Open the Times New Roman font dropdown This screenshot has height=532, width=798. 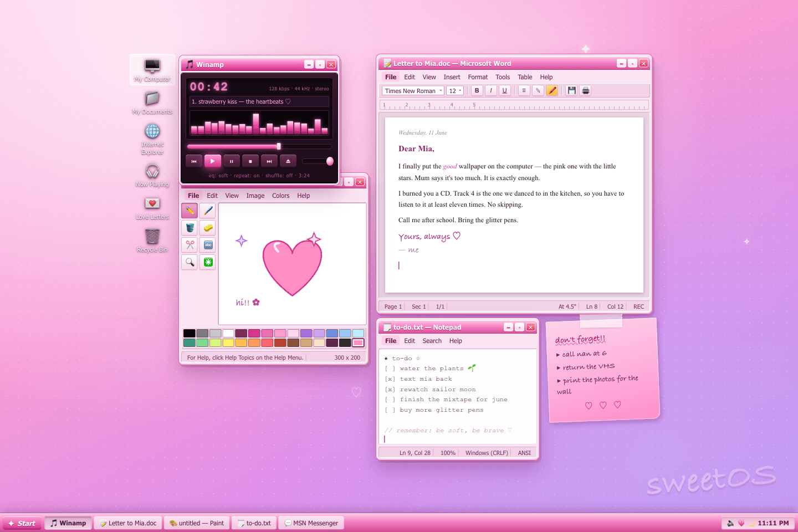point(413,91)
